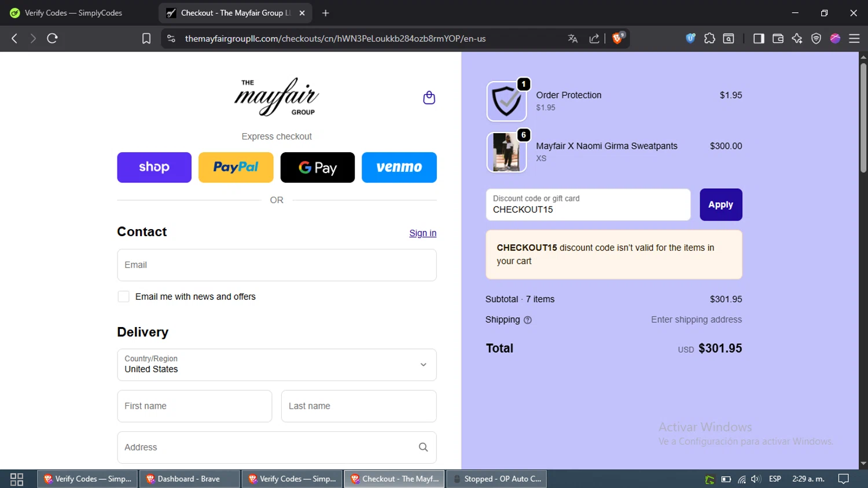Click The Mayfair Group logo
Screen dimensions: 868x488
point(277,97)
